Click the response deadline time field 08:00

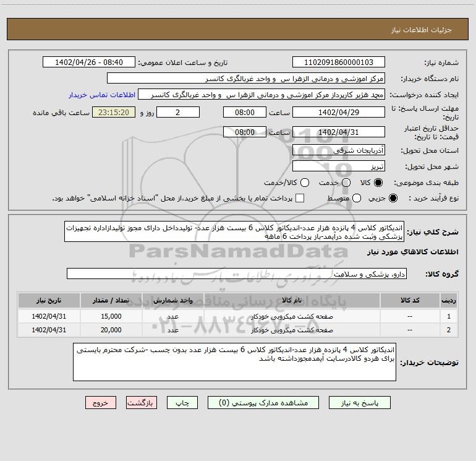(245, 112)
